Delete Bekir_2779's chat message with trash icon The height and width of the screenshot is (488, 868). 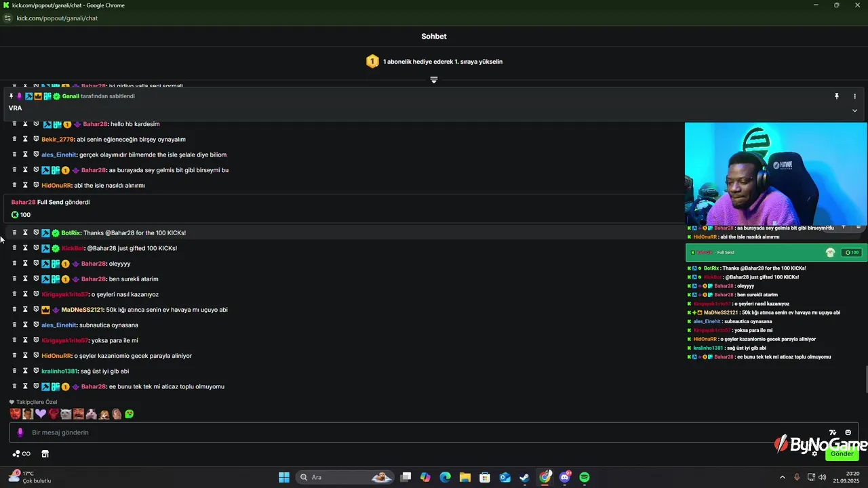pos(14,139)
